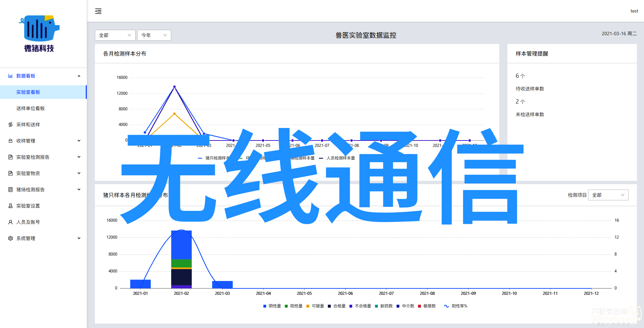The height and width of the screenshot is (328, 644).
Task: Expand the 实验室物资 submenu chevron
Action: click(x=79, y=173)
